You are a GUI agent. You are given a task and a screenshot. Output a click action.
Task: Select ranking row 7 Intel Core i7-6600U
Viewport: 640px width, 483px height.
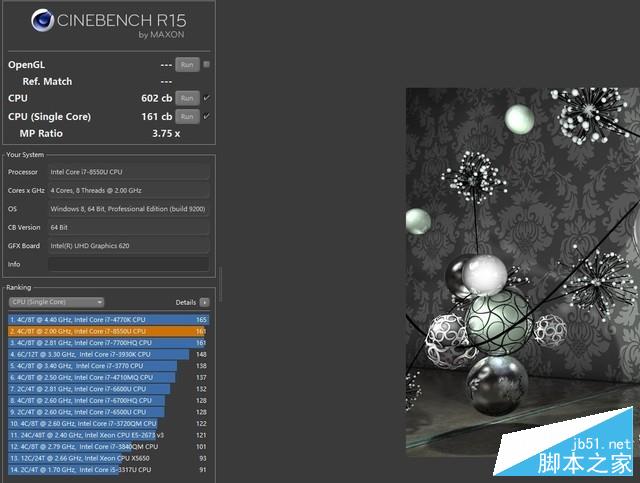click(x=109, y=389)
